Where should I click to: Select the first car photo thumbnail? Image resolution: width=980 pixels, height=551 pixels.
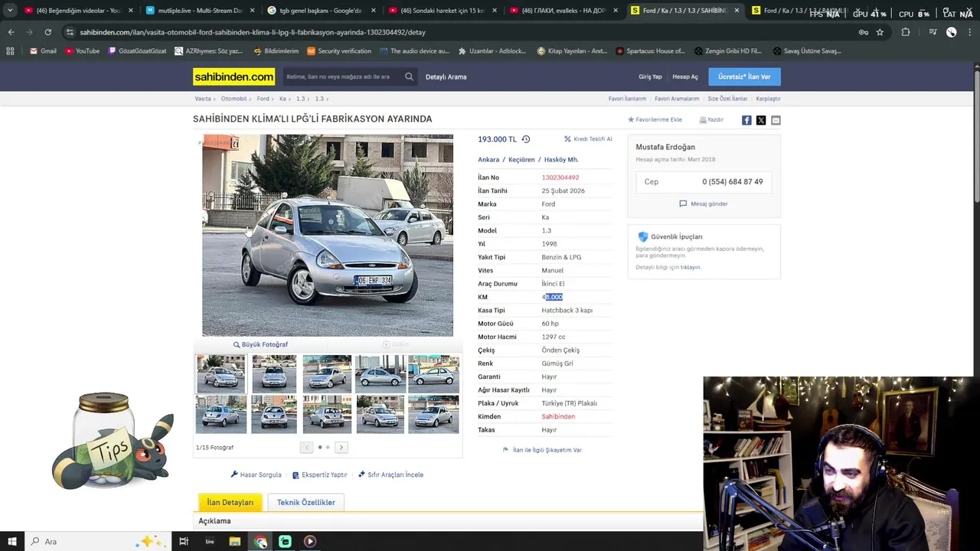point(220,373)
